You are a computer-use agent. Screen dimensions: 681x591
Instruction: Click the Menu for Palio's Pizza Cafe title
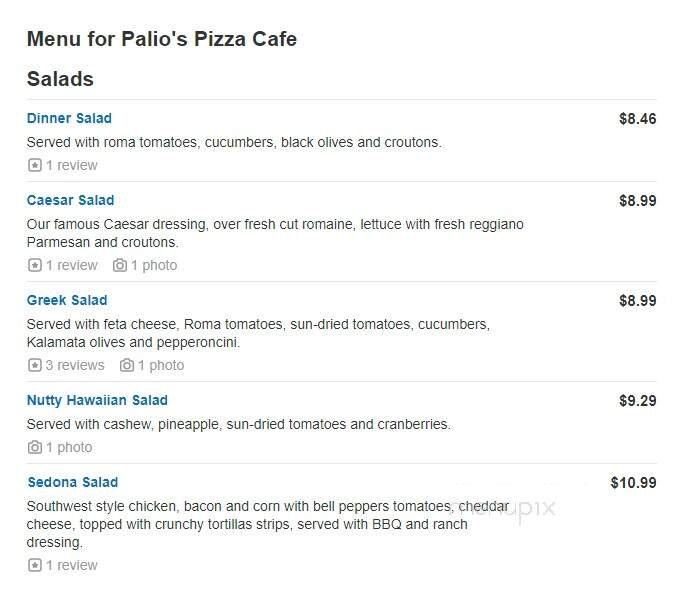[161, 39]
